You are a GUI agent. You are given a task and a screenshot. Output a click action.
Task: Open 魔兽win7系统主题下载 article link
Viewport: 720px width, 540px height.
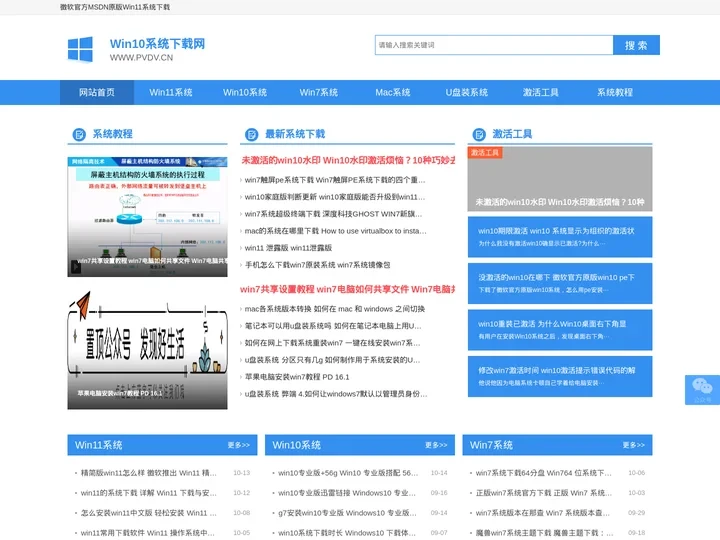coord(544,533)
